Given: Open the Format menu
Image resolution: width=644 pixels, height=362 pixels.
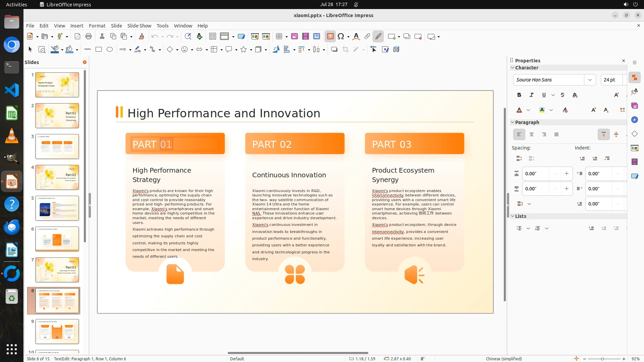Looking at the screenshot, I should 97,26.
